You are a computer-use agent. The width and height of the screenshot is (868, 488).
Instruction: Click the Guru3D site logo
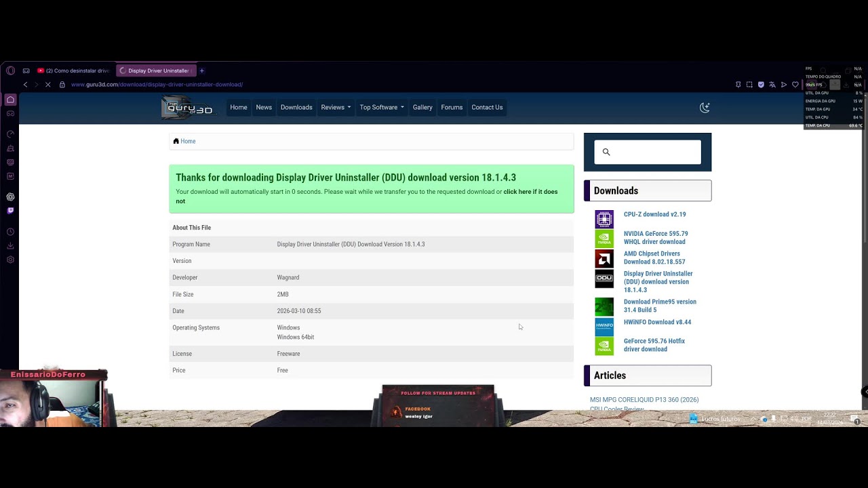(188, 108)
